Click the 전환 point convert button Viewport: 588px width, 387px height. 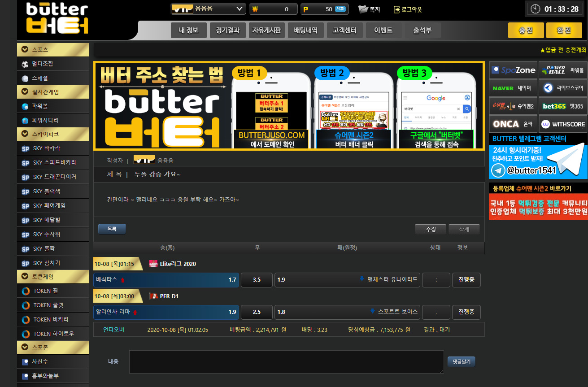coord(340,9)
